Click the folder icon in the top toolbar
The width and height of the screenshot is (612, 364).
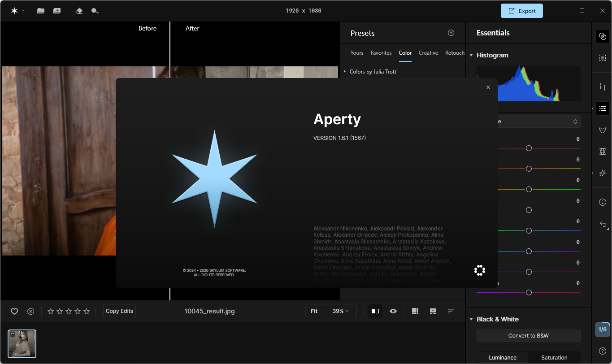pyautogui.click(x=41, y=11)
